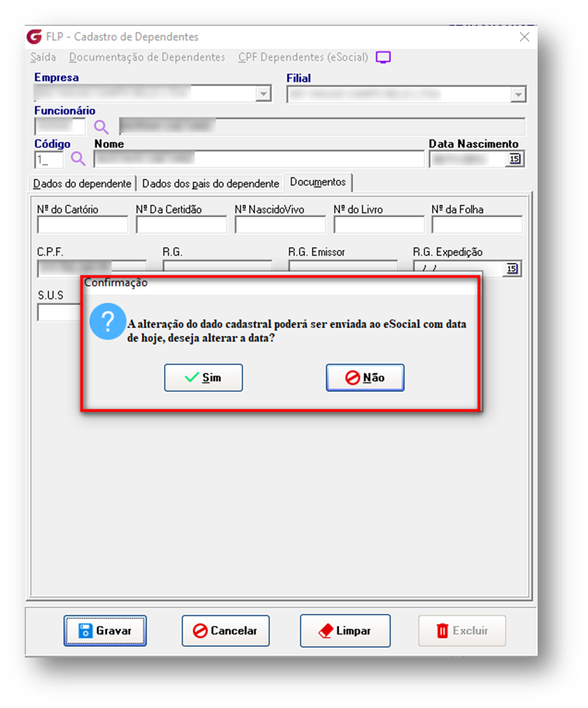Click the C.P.F. input field
This screenshot has height=708, width=588.
pos(92,268)
